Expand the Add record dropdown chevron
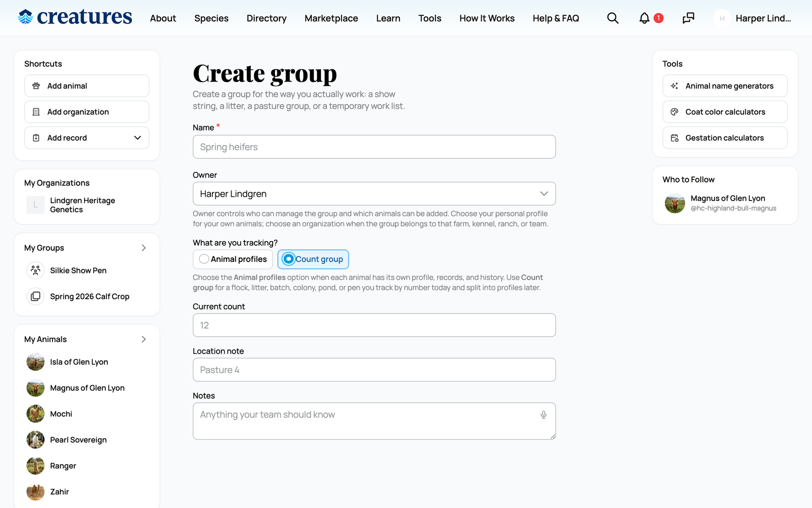812x508 pixels. 137,138
